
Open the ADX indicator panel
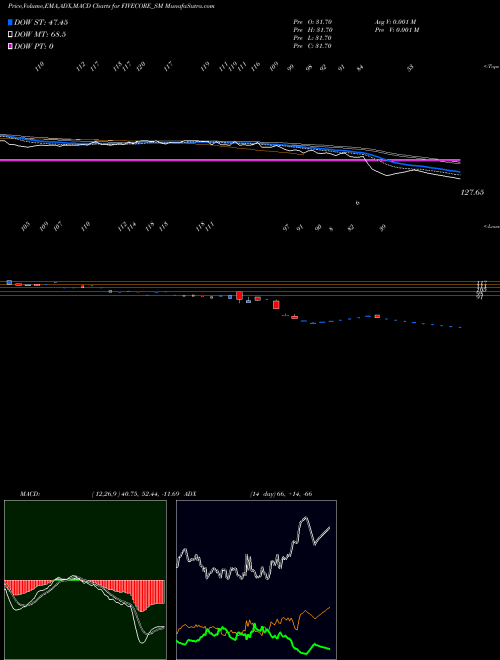pyautogui.click(x=256, y=580)
